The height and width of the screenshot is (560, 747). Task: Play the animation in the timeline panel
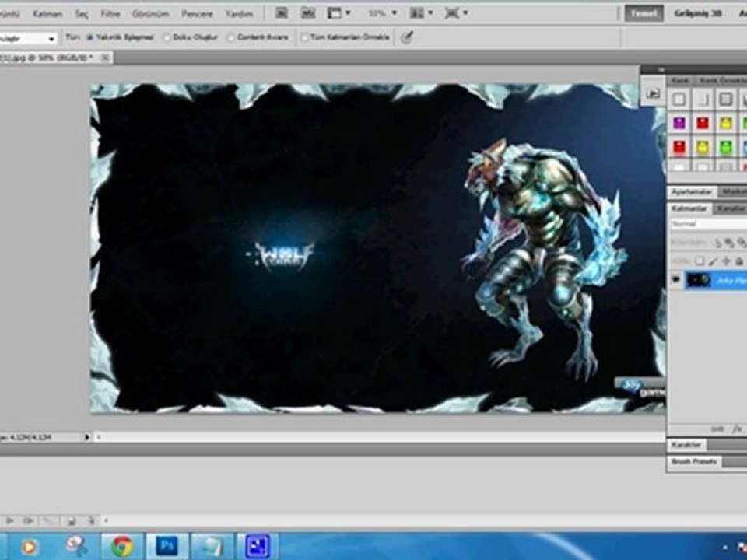pyautogui.click(x=9, y=521)
